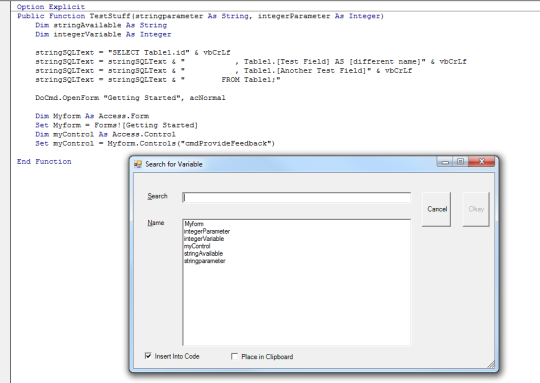This screenshot has height=383, width=540.
Task: Click the Set myControl = Myform.Controls line
Action: [155, 143]
